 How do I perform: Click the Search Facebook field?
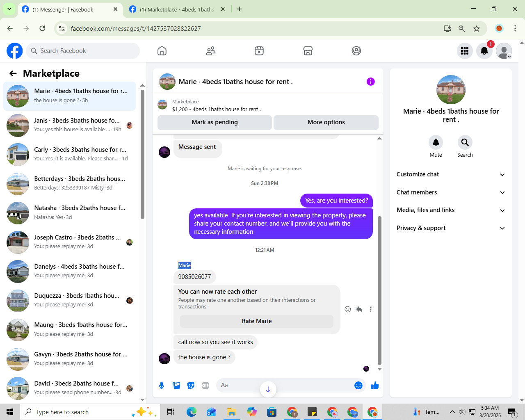pos(83,51)
